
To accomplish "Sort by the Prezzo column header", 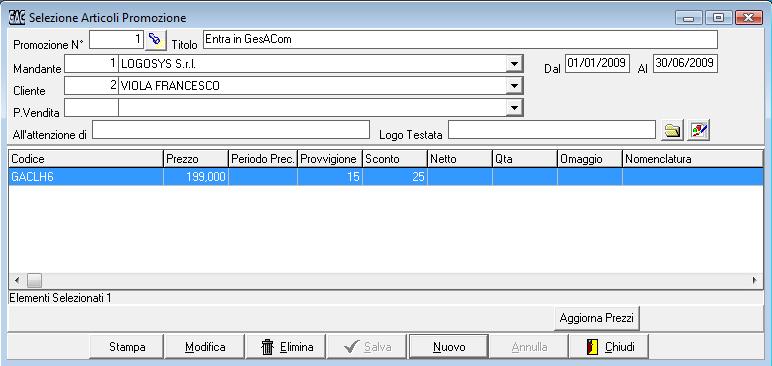I will click(196, 159).
